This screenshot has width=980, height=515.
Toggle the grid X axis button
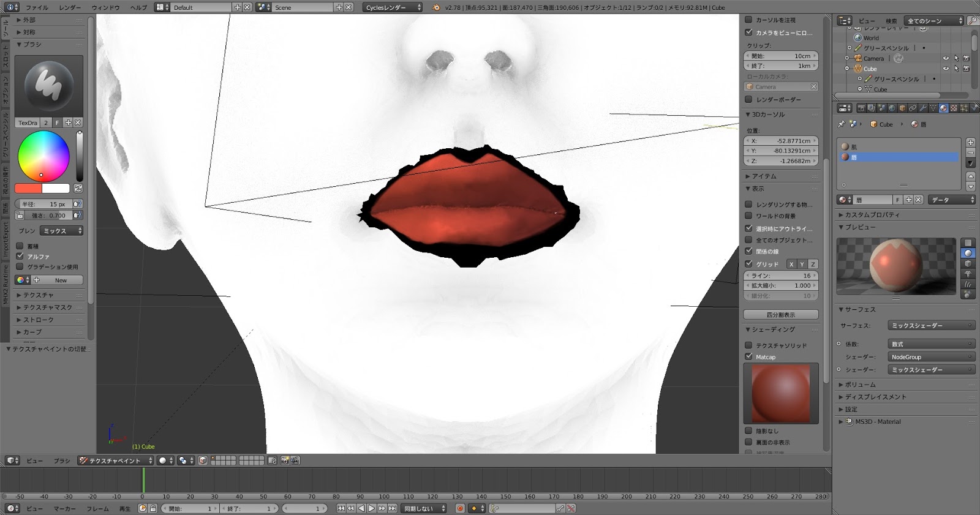click(791, 264)
